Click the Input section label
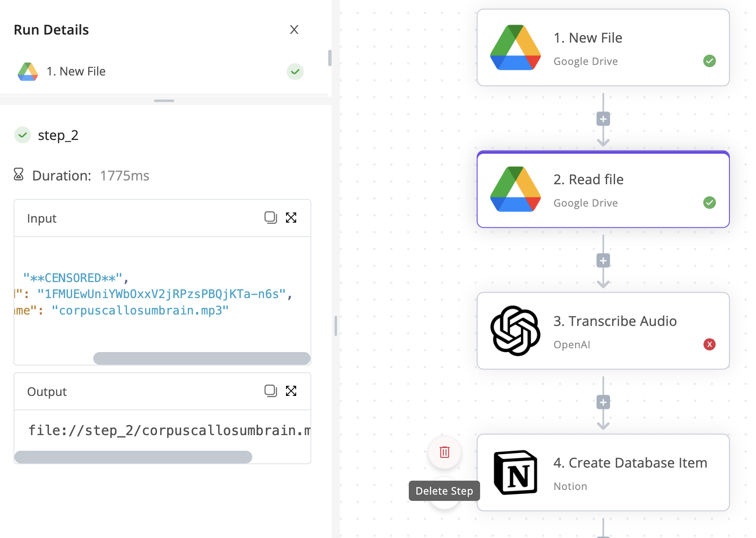756x538 pixels. (x=42, y=218)
